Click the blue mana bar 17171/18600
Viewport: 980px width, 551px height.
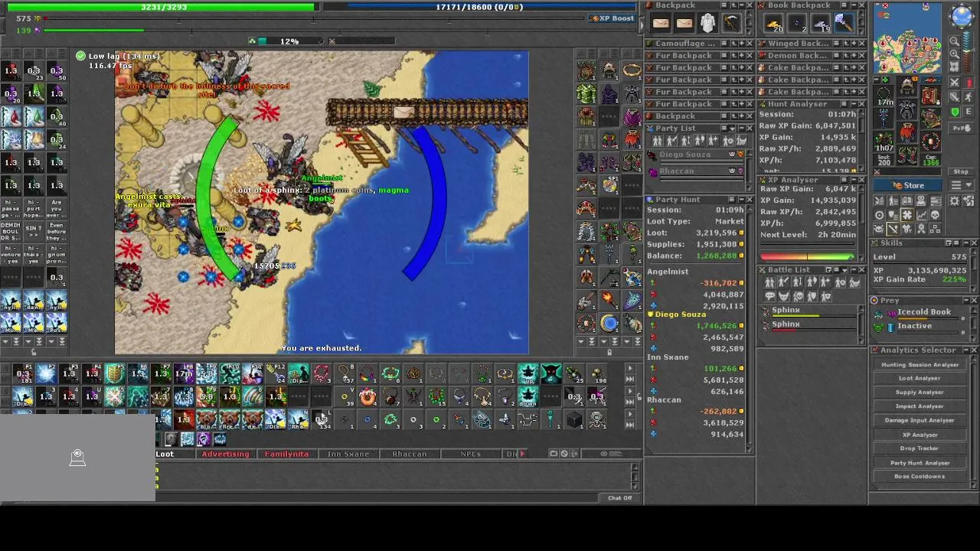point(480,7)
